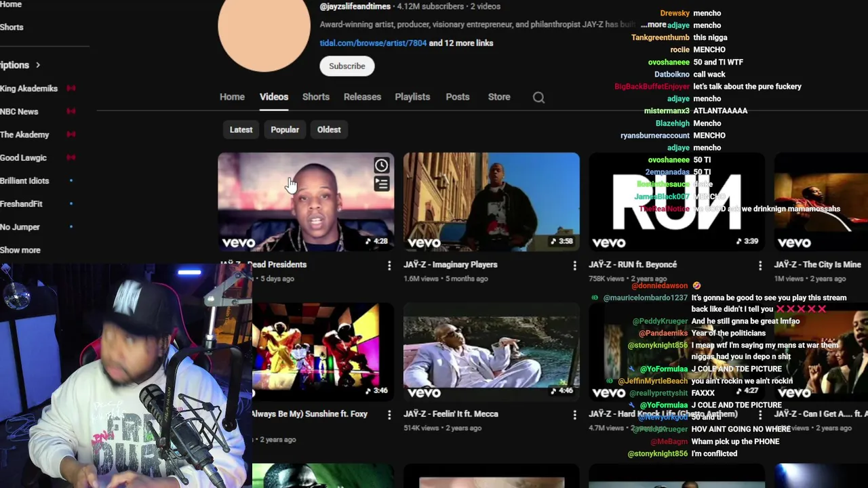Open the tidal.com artist link
This screenshot has width=868, height=488.
pos(373,43)
